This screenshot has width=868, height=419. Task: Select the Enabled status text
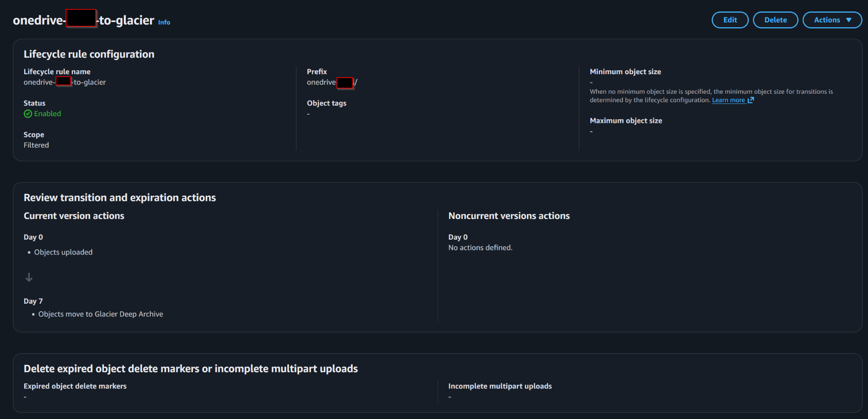(47, 114)
